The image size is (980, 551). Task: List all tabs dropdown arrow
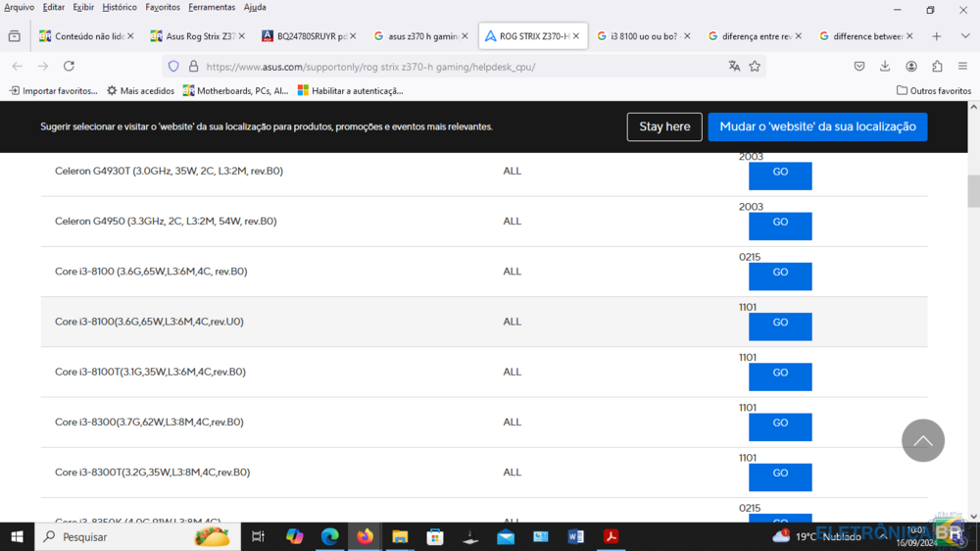pos(965,36)
